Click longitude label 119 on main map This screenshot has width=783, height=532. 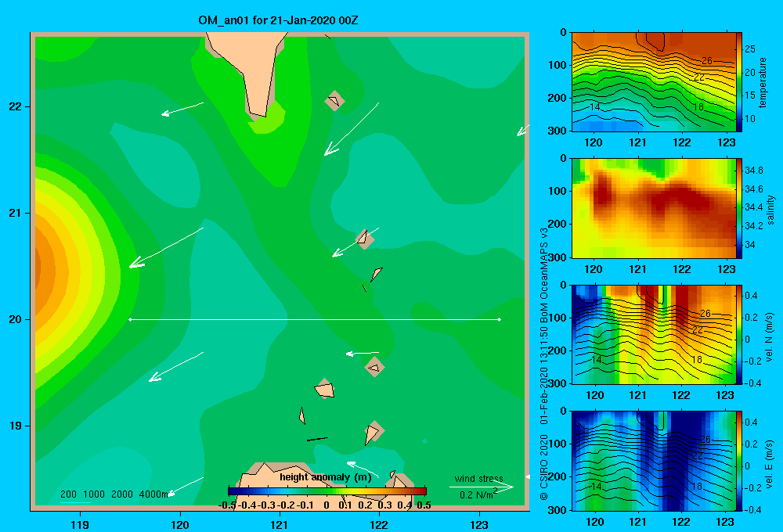click(x=80, y=525)
